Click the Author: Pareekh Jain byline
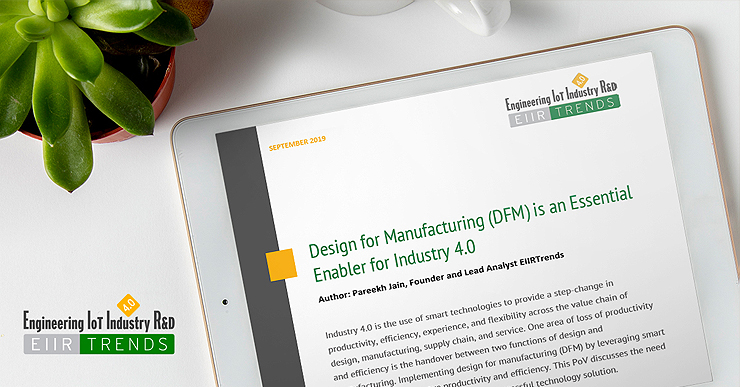 point(441,277)
